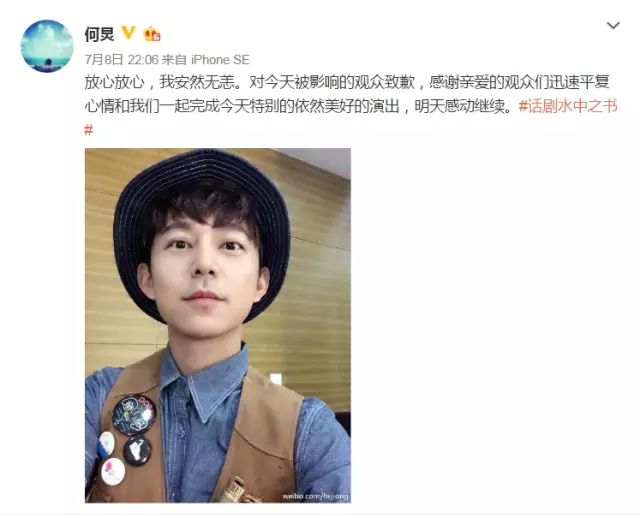Open 何炅's round profile avatar
Screen dimensions: 640x518
(47, 46)
